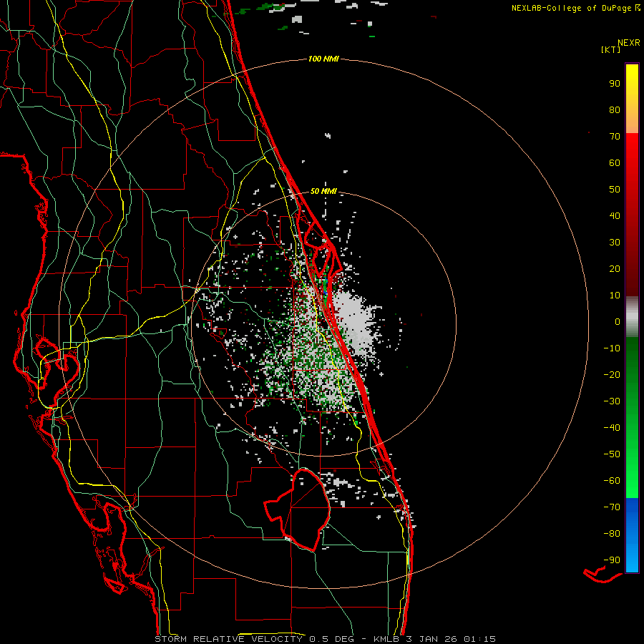
Task: Click the -90 scale value
Action: click(x=612, y=560)
